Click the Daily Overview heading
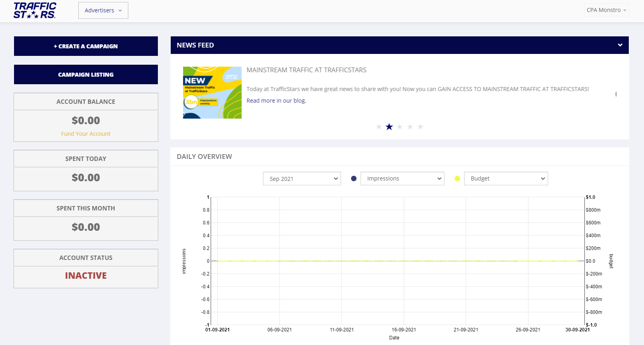644x345 pixels. [x=204, y=157]
